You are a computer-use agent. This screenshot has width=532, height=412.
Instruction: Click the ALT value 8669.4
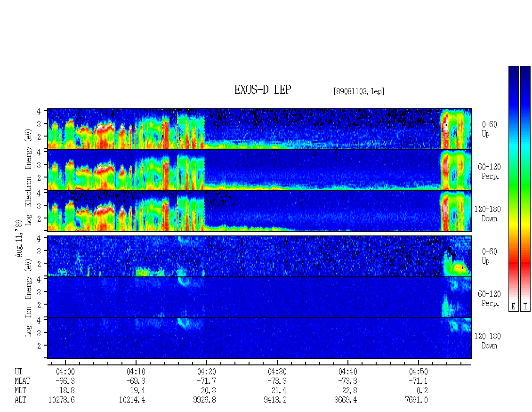(346, 400)
